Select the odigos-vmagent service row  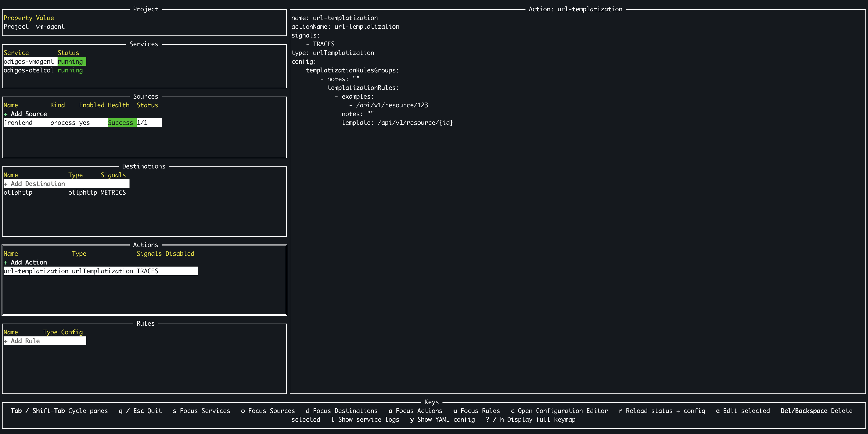point(29,62)
